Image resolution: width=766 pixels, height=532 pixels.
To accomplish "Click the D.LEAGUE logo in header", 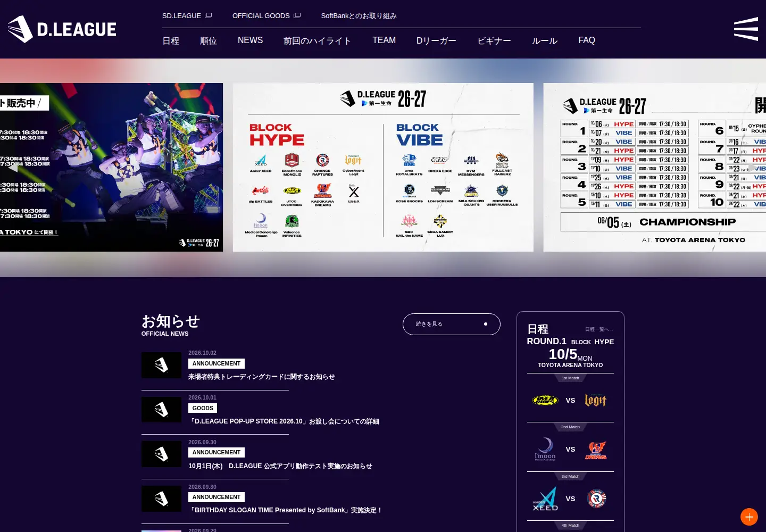I will coord(62,29).
